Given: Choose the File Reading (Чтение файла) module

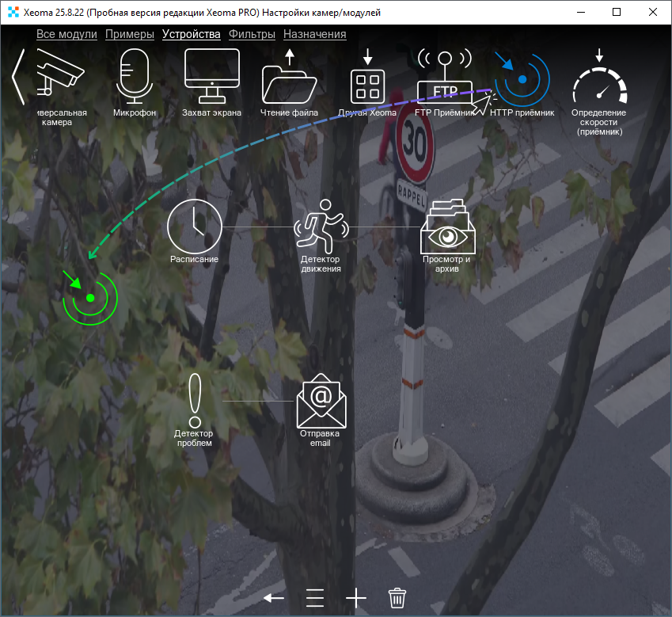Looking at the screenshot, I should (289, 78).
